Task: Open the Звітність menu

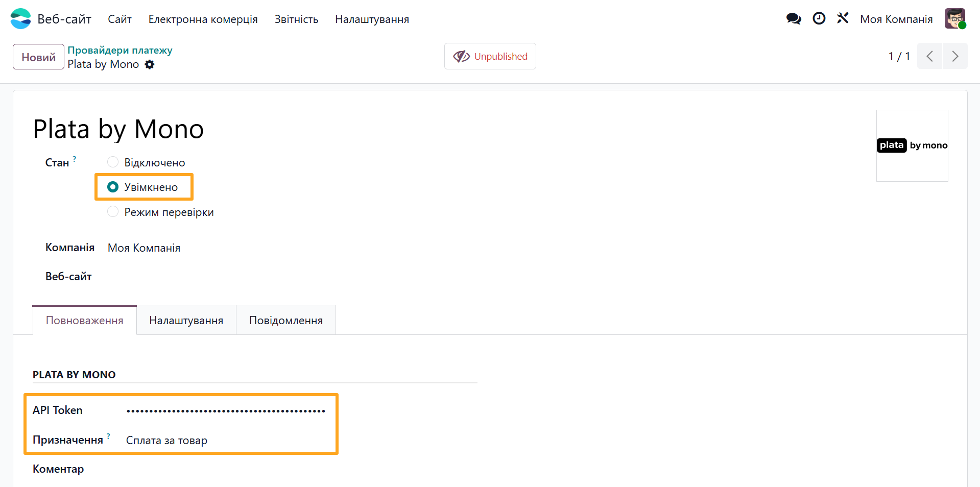Action: 296,19
